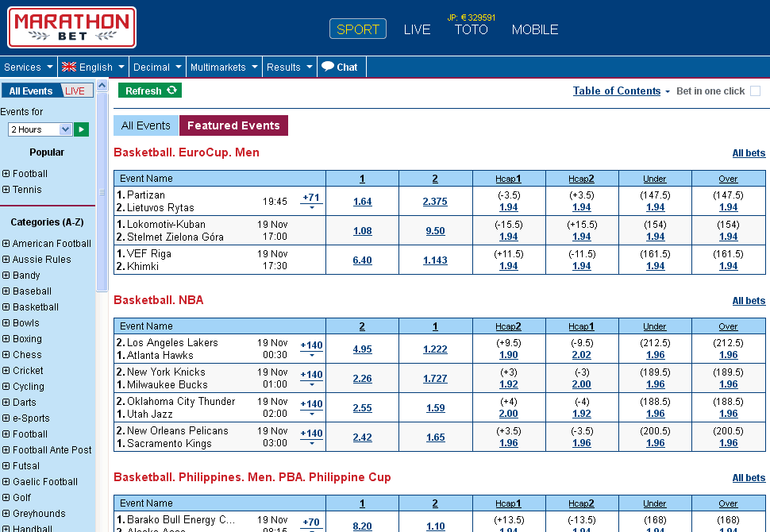Select the SPORT tab
The image size is (770, 532).
(x=358, y=29)
